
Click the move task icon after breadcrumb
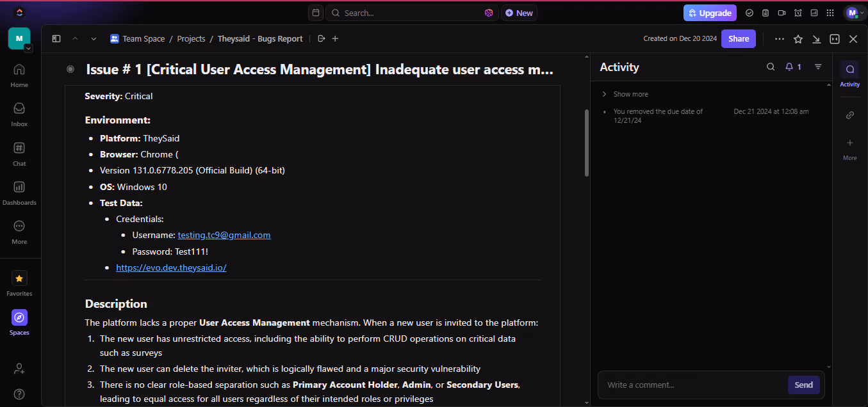[x=322, y=38]
